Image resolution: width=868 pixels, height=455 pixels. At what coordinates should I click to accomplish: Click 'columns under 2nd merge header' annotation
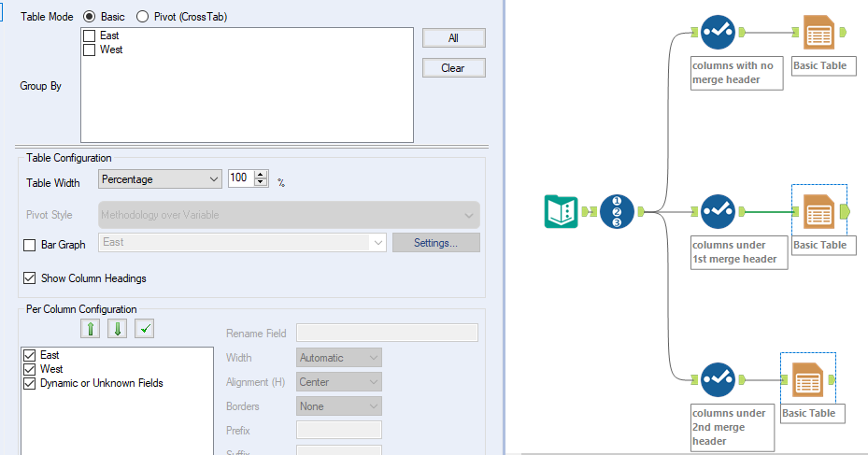click(733, 427)
